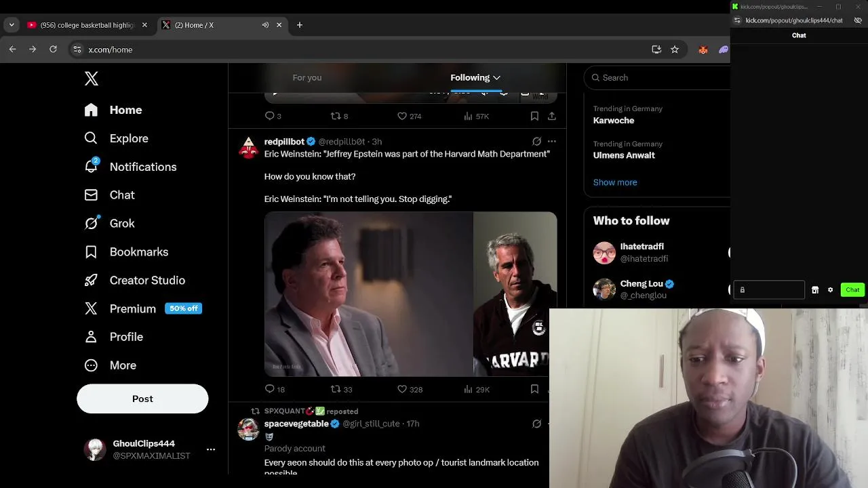Reload the x.com page
This screenshot has height=488, width=868.
point(53,49)
